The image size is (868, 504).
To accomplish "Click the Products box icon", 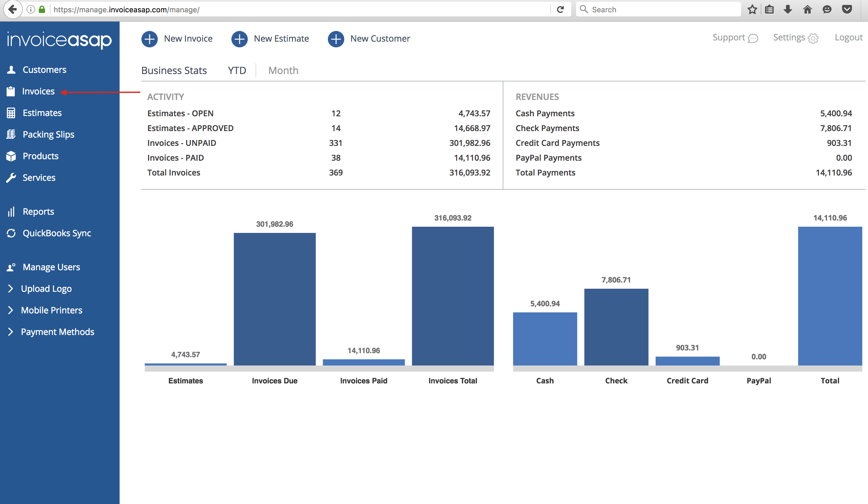I will tap(11, 156).
